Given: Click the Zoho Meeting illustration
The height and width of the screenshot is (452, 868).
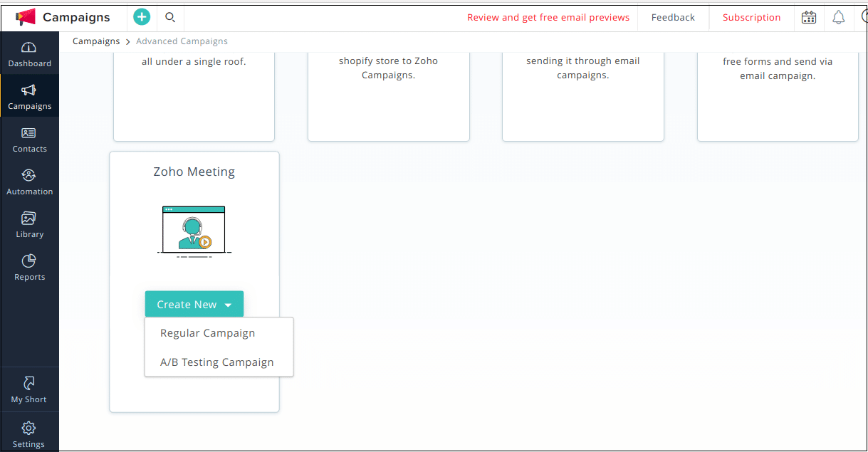Looking at the screenshot, I should coord(194,231).
